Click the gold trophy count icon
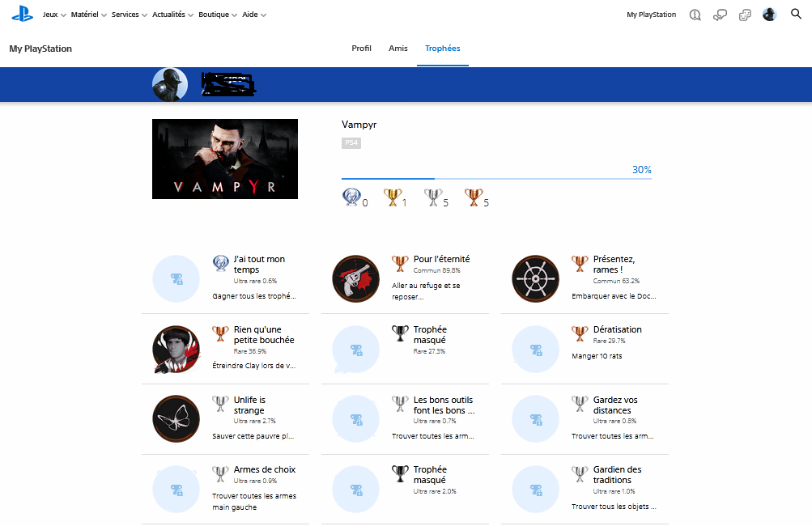Image resolution: width=812 pixels, height=526 pixels. click(x=392, y=197)
